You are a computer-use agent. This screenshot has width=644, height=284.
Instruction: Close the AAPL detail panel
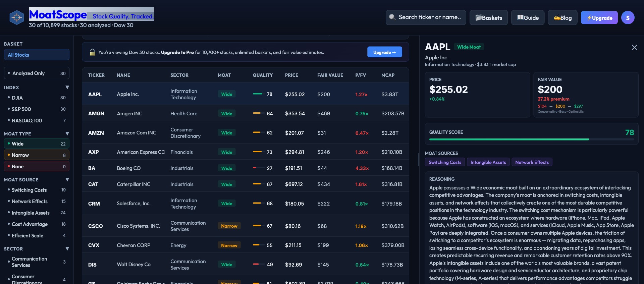pos(634,47)
